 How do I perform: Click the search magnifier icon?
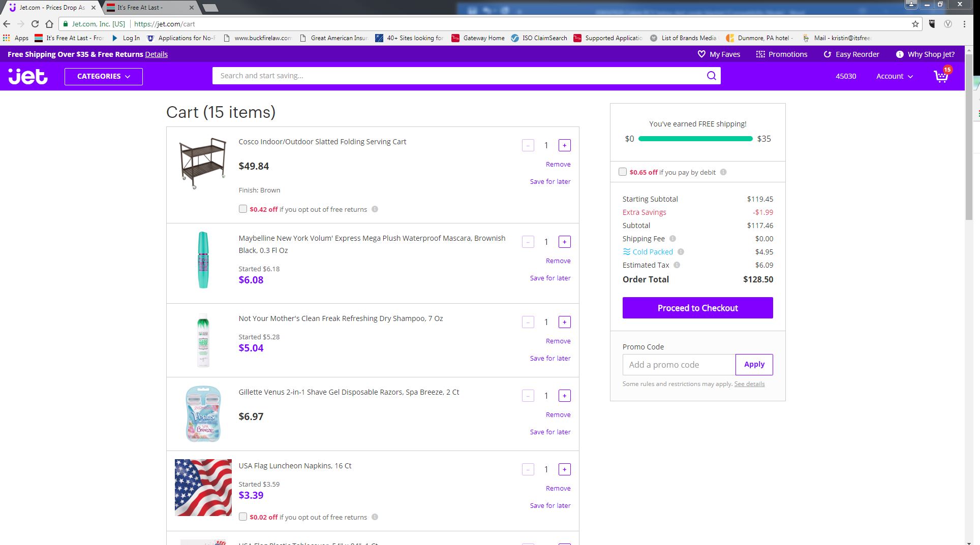(x=711, y=76)
